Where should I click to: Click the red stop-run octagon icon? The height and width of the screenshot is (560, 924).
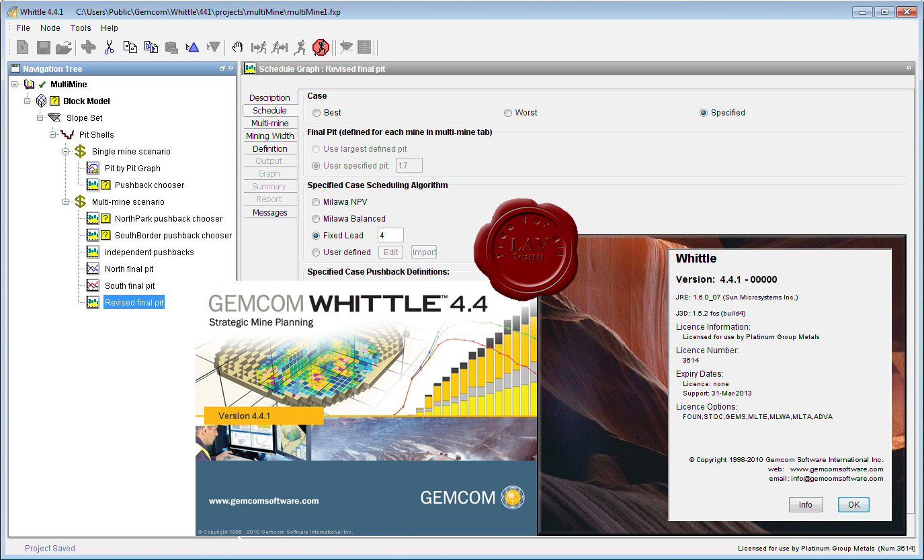[x=321, y=47]
